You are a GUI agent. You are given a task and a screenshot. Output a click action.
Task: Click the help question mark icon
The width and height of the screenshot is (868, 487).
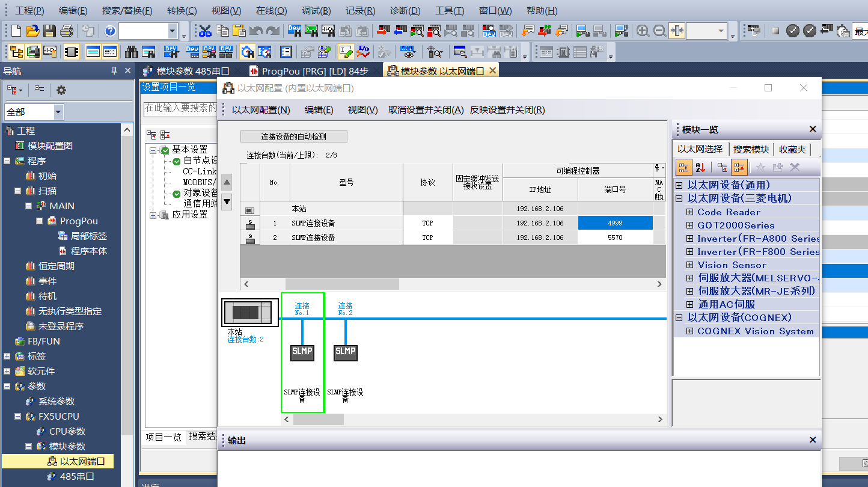click(110, 31)
